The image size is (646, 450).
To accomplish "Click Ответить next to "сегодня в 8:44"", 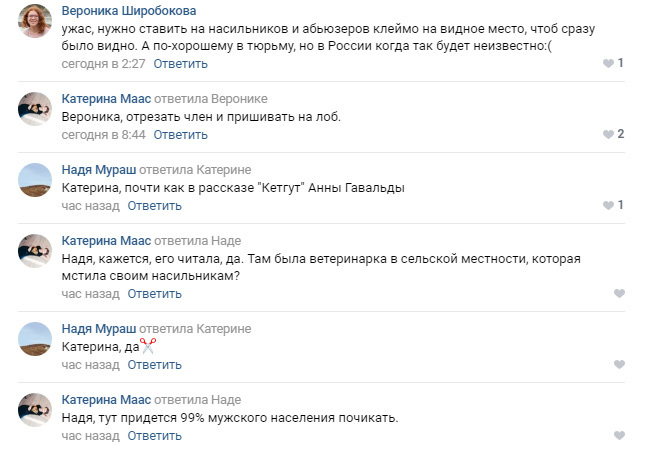I will pyautogui.click(x=181, y=134).
